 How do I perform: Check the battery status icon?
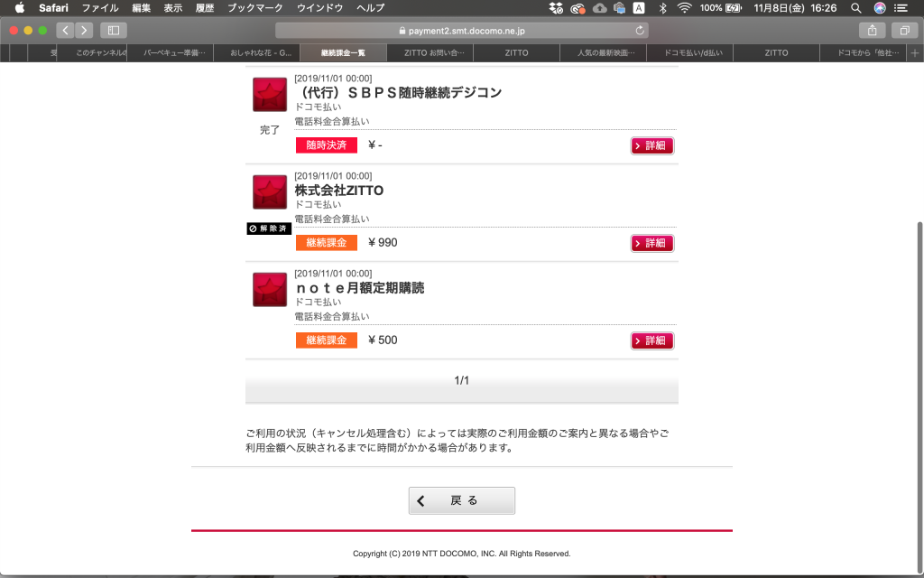pyautogui.click(x=734, y=7)
